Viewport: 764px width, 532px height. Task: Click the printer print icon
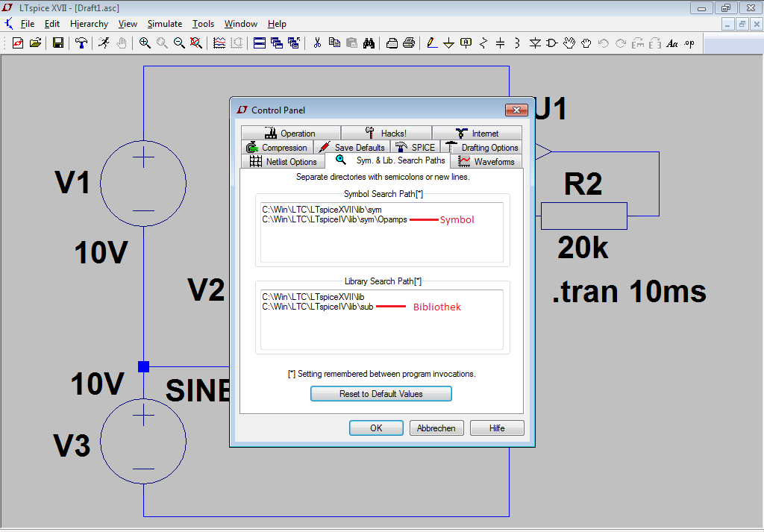point(409,43)
